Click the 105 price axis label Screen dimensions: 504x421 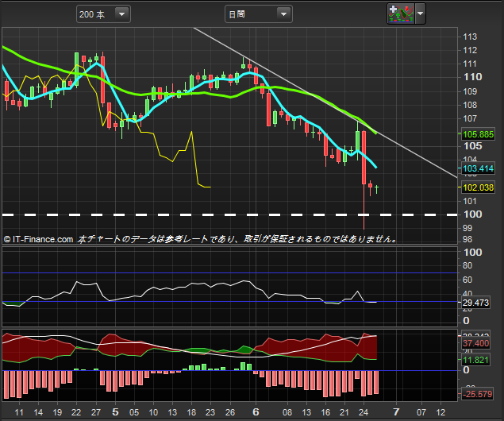coord(472,146)
